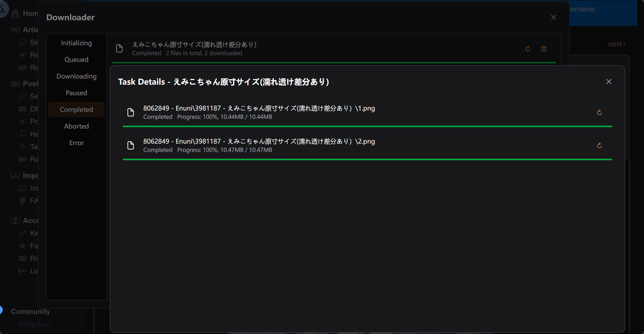Show the Downloading tab
Screen dimensions: 644x334
(76, 76)
